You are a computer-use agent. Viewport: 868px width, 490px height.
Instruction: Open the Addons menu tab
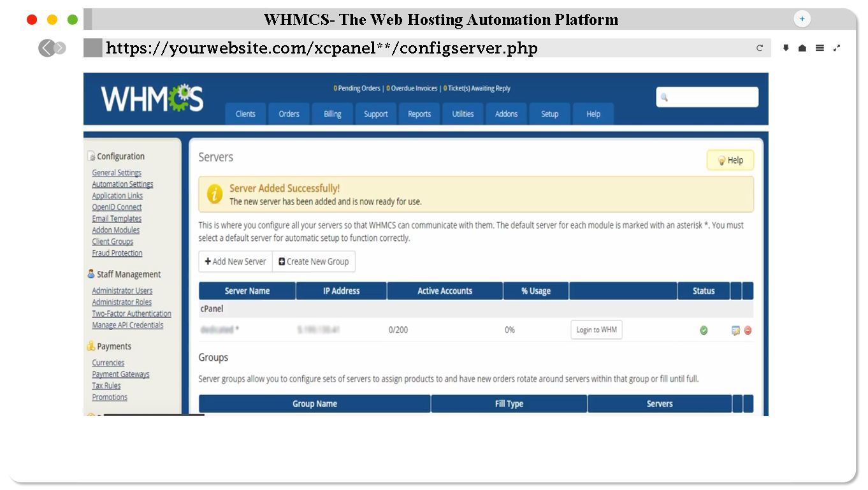[x=506, y=114]
